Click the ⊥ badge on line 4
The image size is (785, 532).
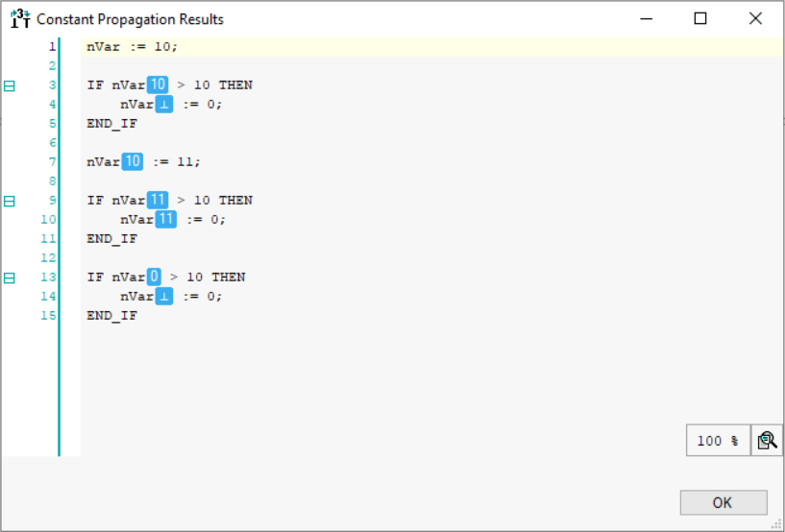pyautogui.click(x=163, y=104)
